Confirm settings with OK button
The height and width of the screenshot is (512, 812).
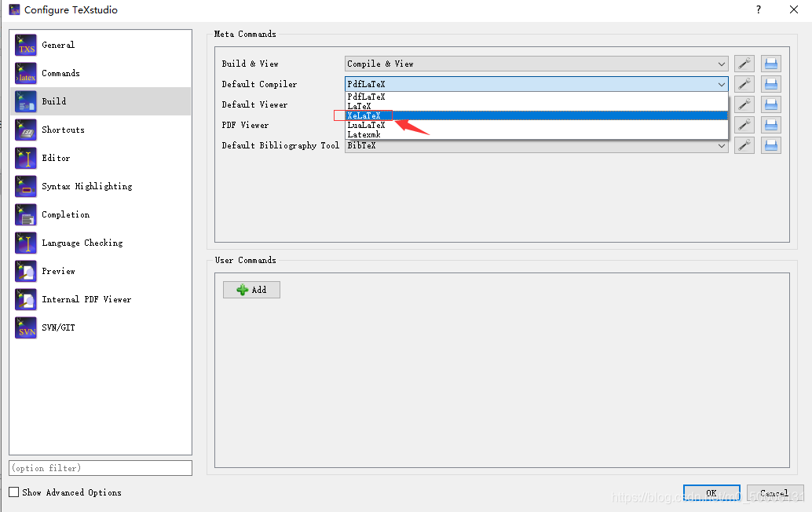tap(711, 493)
